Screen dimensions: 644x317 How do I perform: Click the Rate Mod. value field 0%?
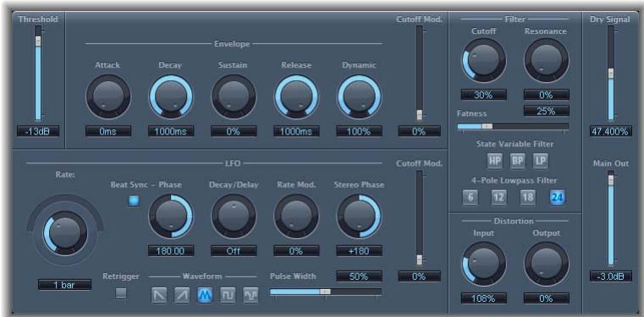point(296,251)
